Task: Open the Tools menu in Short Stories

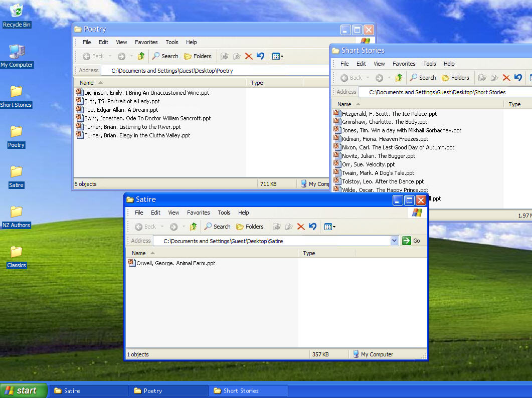Action: pyautogui.click(x=429, y=64)
